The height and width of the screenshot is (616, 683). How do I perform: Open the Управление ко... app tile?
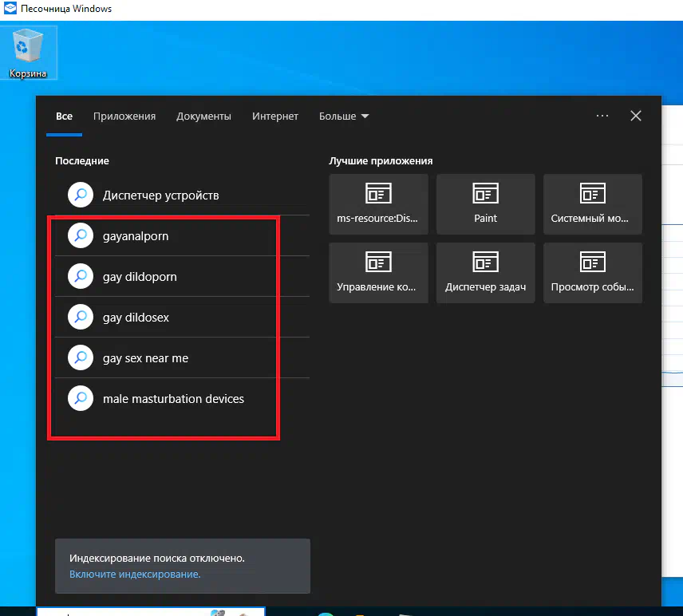pos(378,273)
